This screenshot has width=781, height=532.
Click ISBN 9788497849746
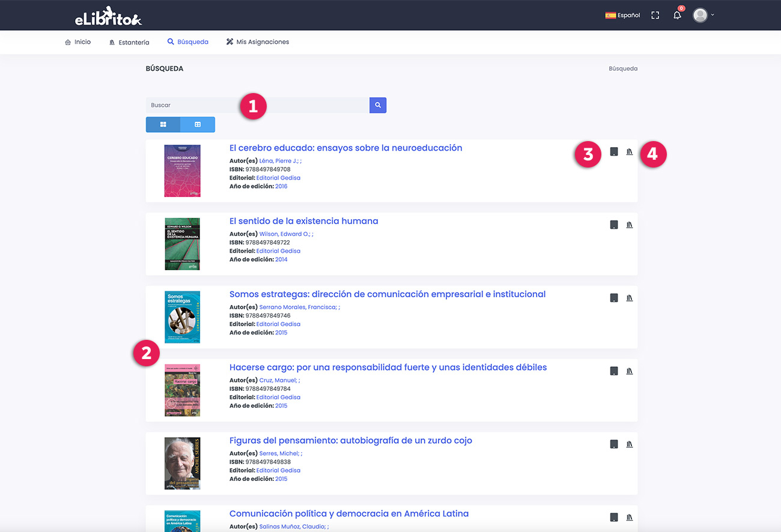[x=268, y=316]
